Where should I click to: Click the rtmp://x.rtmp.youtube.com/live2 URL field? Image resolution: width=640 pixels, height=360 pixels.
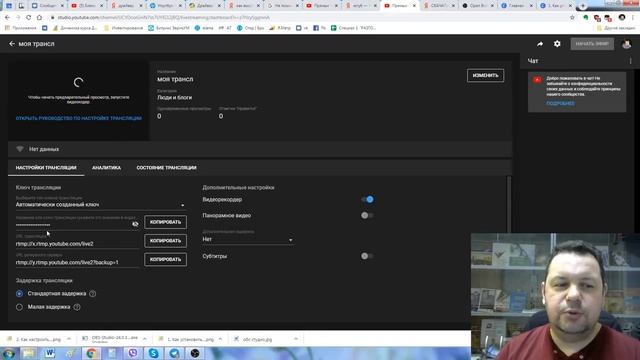(x=77, y=244)
